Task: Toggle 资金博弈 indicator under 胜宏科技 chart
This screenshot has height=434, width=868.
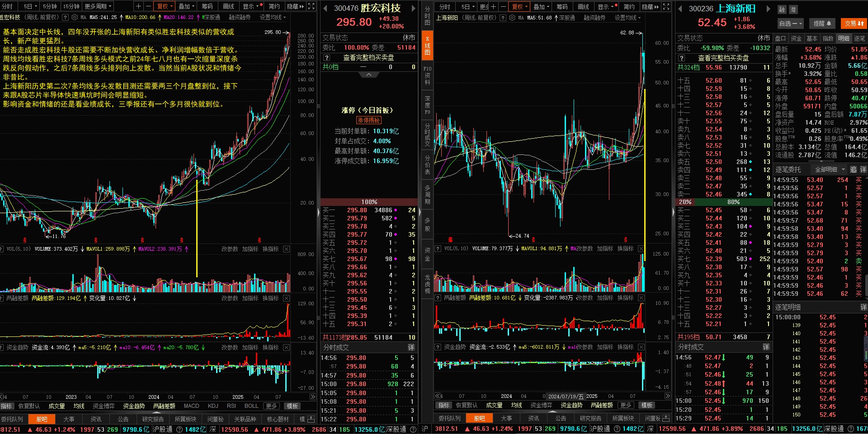Action: 104,406
